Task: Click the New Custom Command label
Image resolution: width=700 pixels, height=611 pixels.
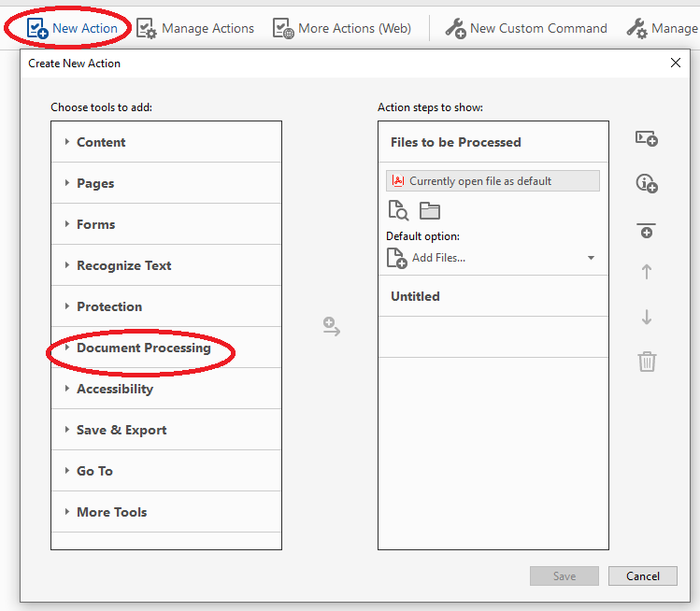Action: tap(538, 29)
